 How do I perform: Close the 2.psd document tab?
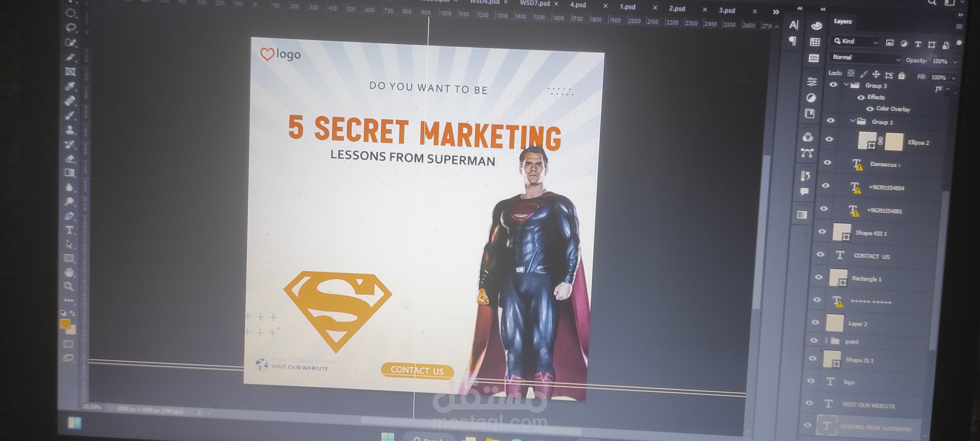[x=705, y=10]
